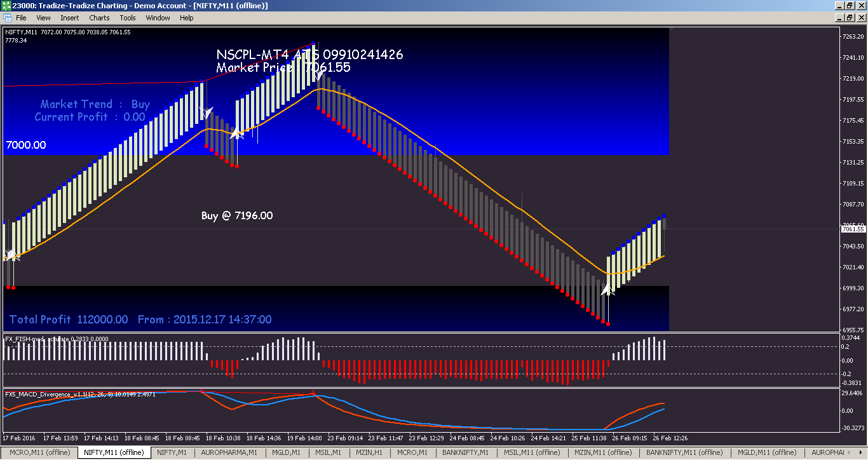The width and height of the screenshot is (868, 460).
Task: Select the MSIL,M11 offline chart tab
Action: tap(532, 452)
